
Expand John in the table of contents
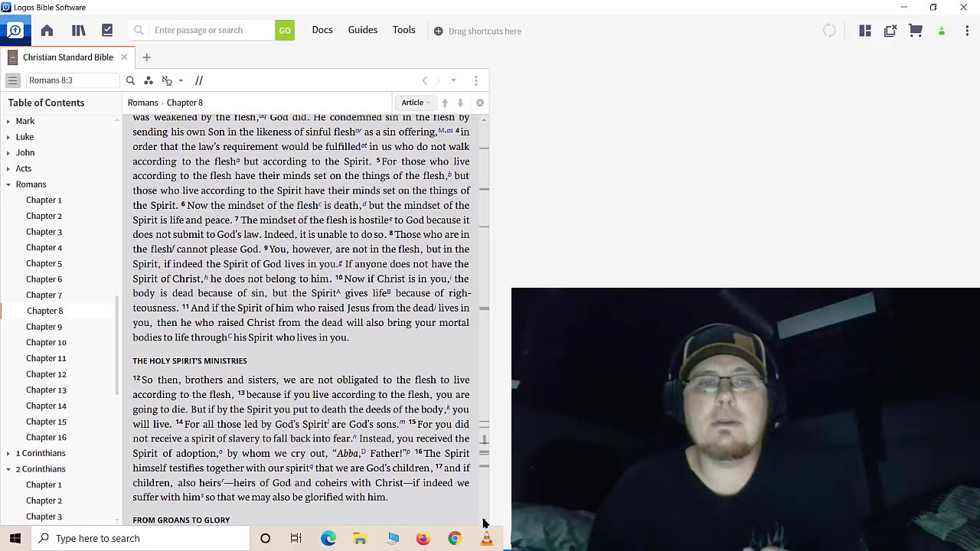(8, 152)
